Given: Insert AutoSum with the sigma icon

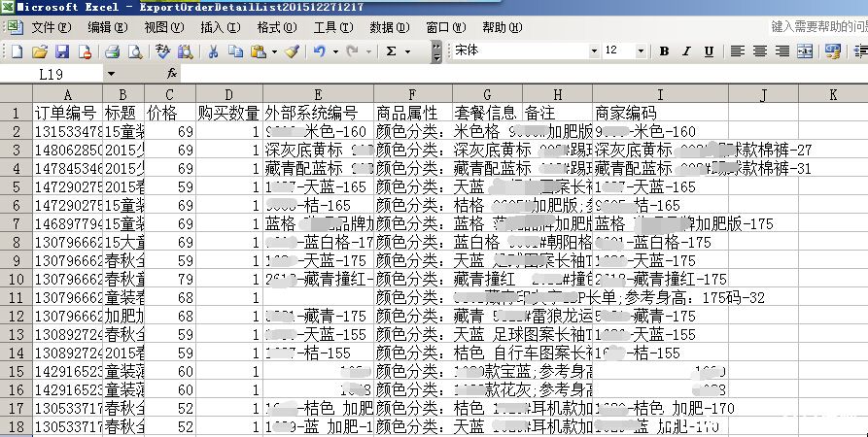Looking at the screenshot, I should (392, 51).
